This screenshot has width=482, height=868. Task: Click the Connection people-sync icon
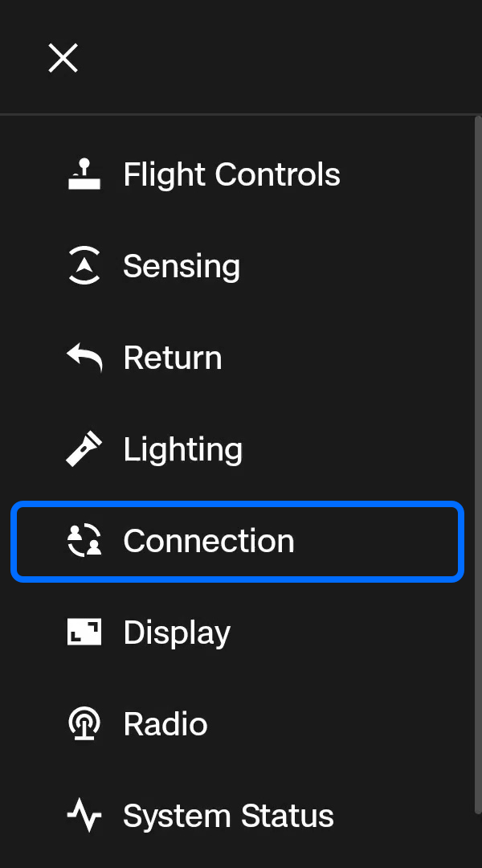click(x=84, y=541)
